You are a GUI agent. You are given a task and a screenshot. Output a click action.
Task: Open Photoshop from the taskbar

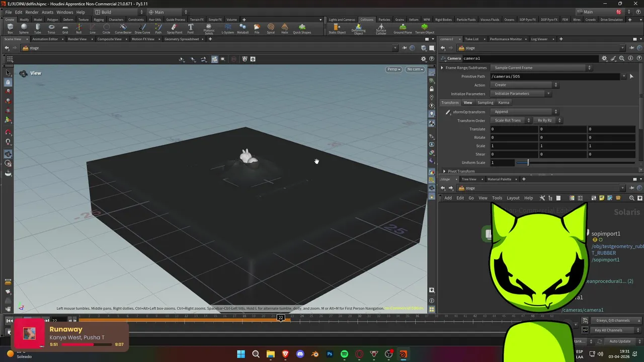tap(330, 354)
